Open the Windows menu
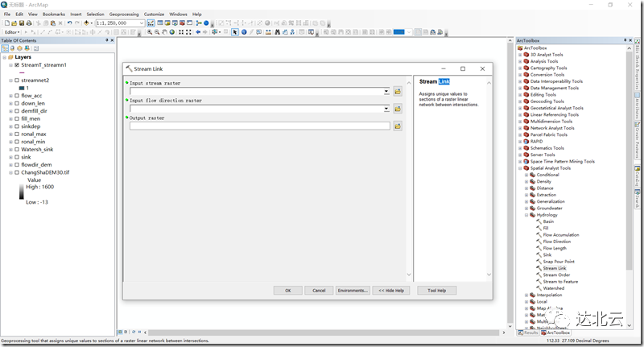This screenshot has width=644, height=347. (178, 14)
